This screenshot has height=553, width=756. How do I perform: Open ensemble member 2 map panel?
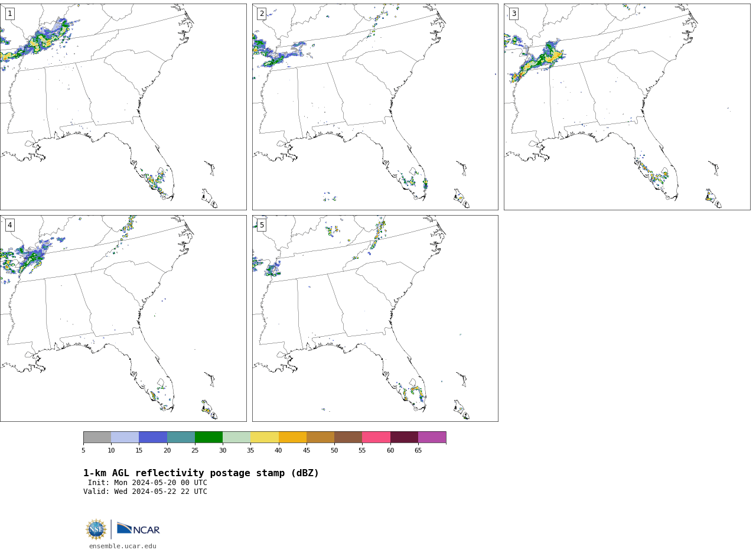click(x=375, y=107)
